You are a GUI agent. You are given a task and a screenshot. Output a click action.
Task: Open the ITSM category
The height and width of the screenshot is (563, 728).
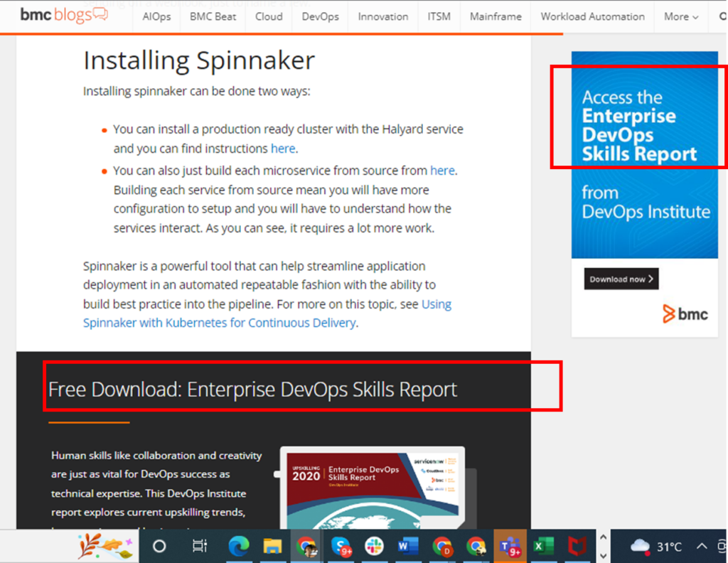tap(439, 17)
